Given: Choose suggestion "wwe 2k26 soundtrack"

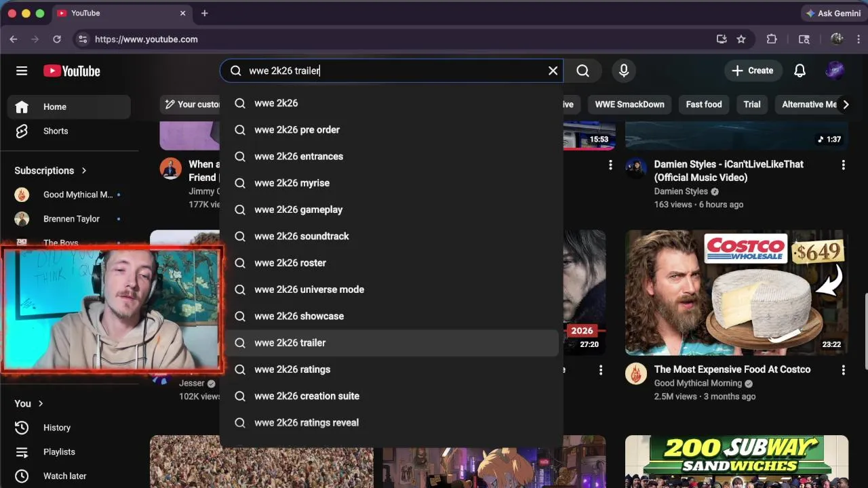Looking at the screenshot, I should click(x=392, y=236).
